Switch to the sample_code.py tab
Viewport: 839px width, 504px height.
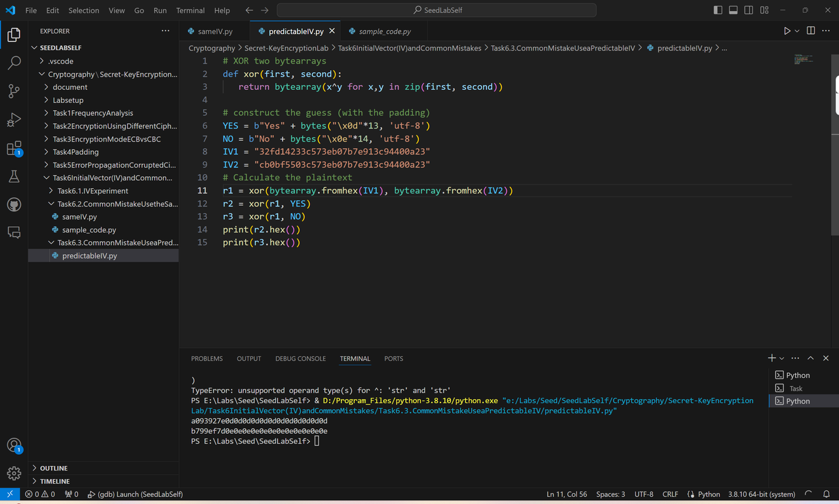click(x=385, y=31)
